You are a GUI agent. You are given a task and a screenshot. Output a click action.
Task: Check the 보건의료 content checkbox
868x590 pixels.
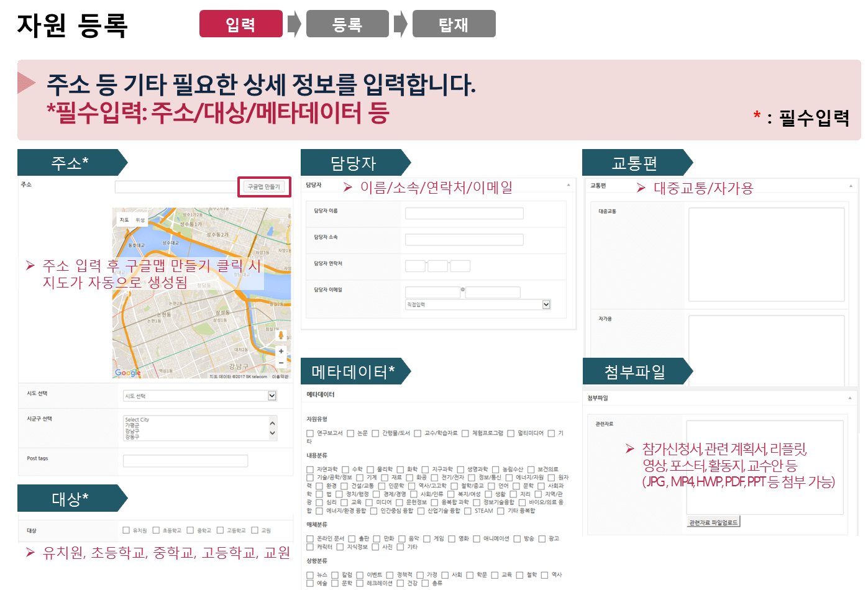pos(531,470)
